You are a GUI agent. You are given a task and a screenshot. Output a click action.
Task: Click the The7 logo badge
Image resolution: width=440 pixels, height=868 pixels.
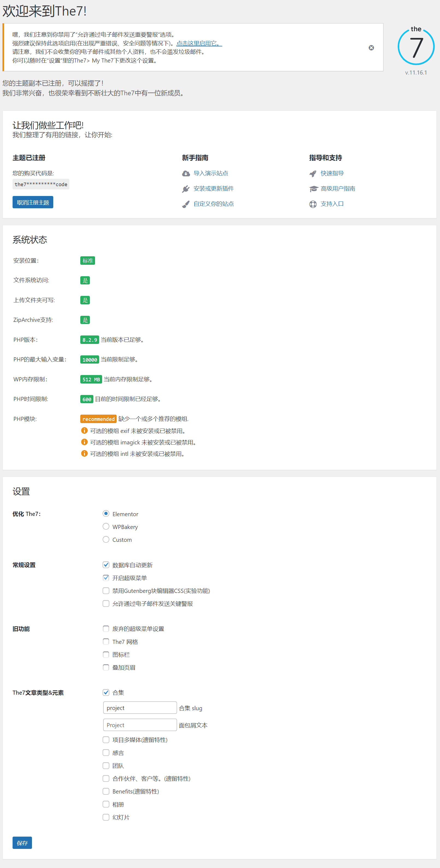pyautogui.click(x=416, y=46)
